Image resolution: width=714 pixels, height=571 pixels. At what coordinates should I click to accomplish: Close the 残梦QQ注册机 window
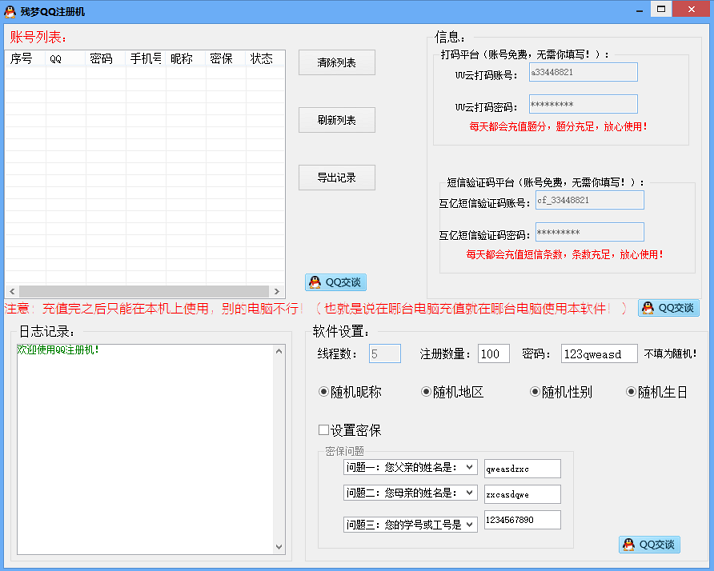(691, 9)
